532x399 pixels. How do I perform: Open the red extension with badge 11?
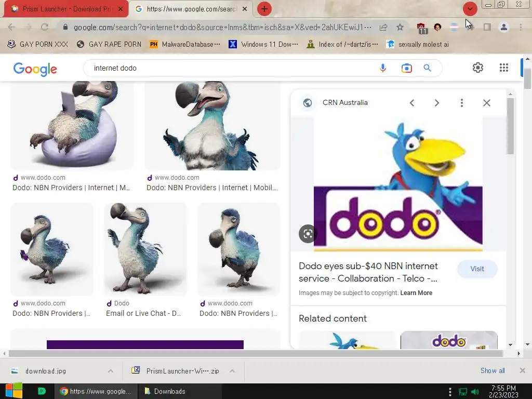tap(421, 28)
